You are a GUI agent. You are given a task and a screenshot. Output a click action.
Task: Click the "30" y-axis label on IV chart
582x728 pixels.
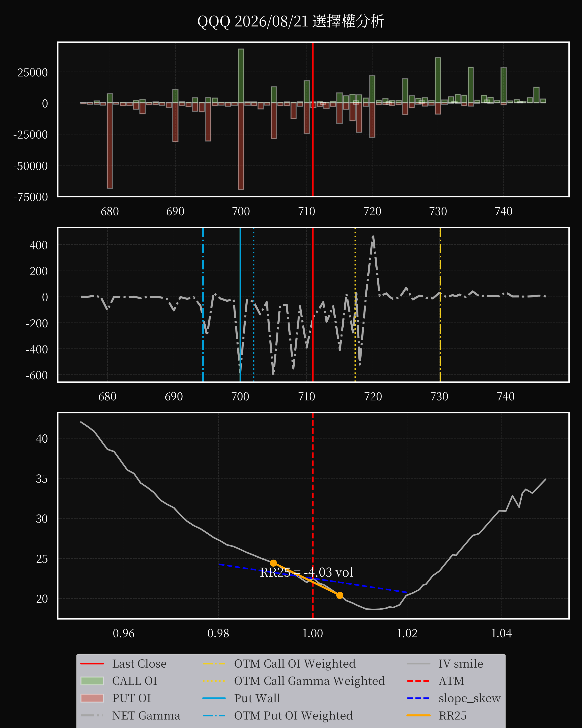click(x=42, y=519)
